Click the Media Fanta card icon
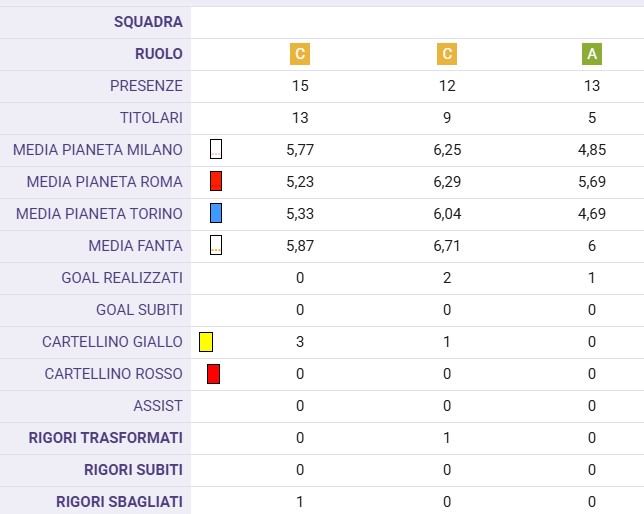644x514 pixels. 216,245
